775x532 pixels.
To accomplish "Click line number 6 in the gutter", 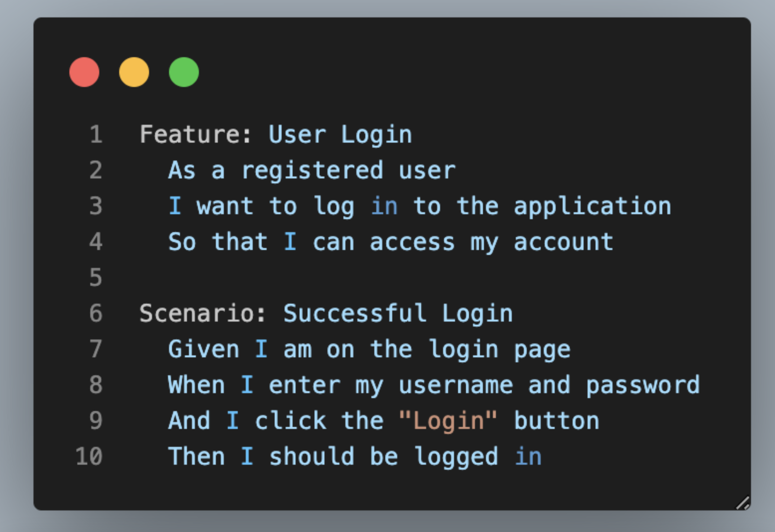I will (96, 313).
